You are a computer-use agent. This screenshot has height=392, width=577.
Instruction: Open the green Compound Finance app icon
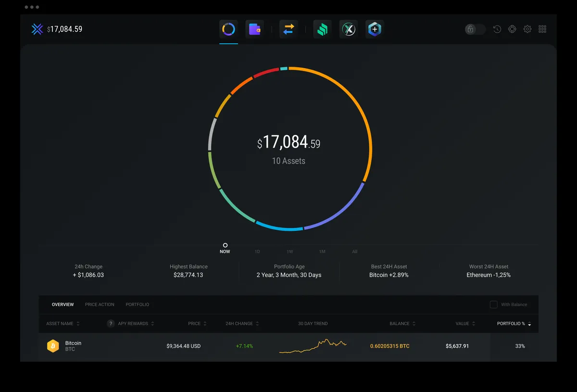pos(322,29)
